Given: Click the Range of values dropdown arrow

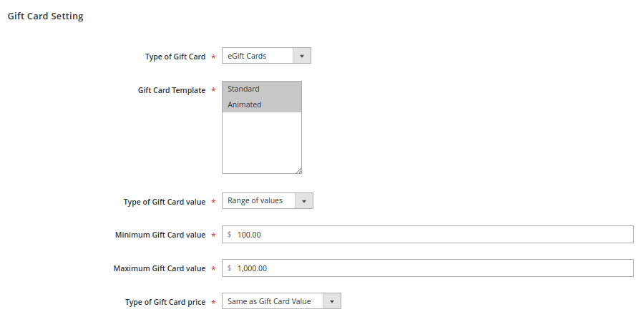Looking at the screenshot, I should click(x=303, y=201).
